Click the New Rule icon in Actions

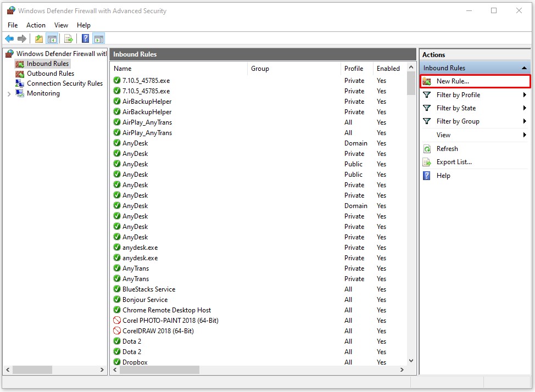427,81
